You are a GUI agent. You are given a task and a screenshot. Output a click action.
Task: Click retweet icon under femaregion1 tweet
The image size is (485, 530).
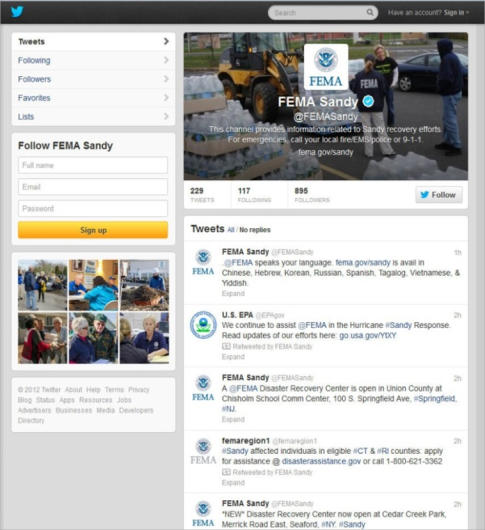(x=226, y=472)
